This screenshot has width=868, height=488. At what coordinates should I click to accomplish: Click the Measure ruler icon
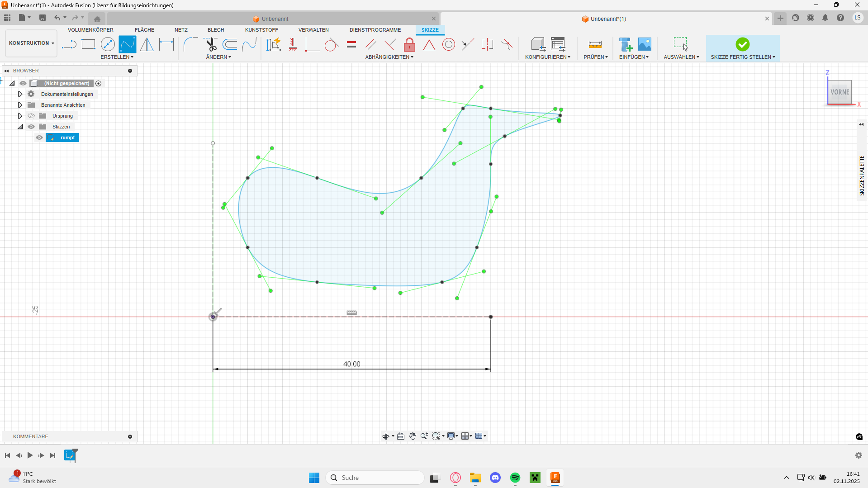click(x=595, y=44)
